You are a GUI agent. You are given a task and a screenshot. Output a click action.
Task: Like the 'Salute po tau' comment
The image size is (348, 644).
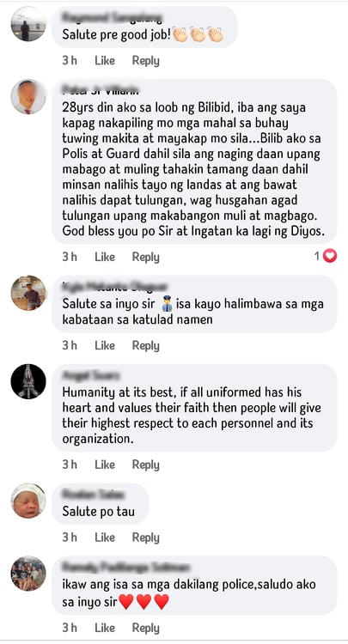pos(105,538)
